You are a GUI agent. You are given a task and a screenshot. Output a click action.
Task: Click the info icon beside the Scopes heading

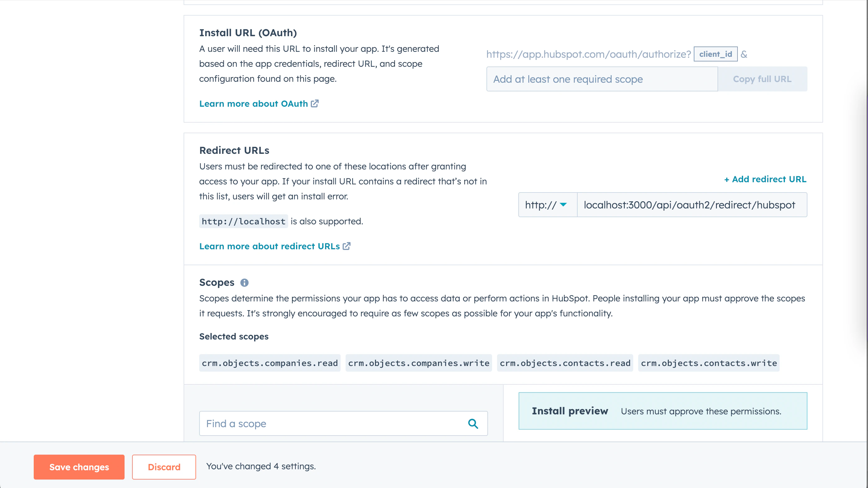pyautogui.click(x=244, y=283)
